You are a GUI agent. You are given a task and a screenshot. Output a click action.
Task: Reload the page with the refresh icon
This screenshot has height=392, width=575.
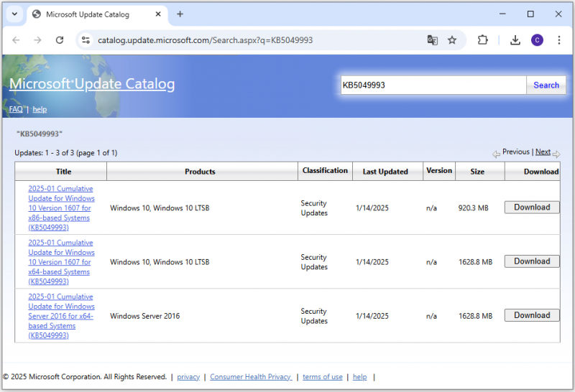click(60, 40)
